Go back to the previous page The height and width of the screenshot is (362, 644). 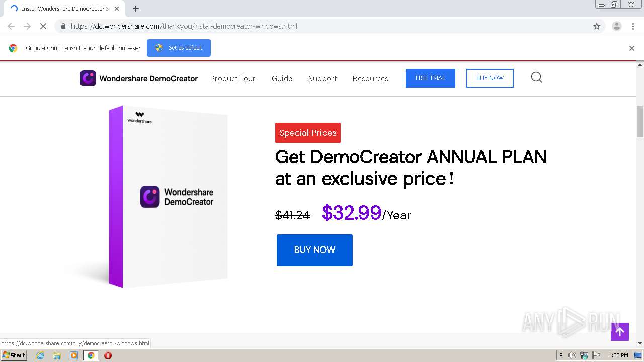coord(11,26)
